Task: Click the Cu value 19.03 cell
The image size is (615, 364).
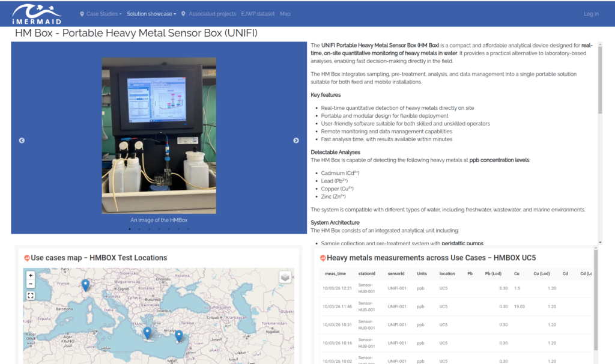Action: pos(520,307)
